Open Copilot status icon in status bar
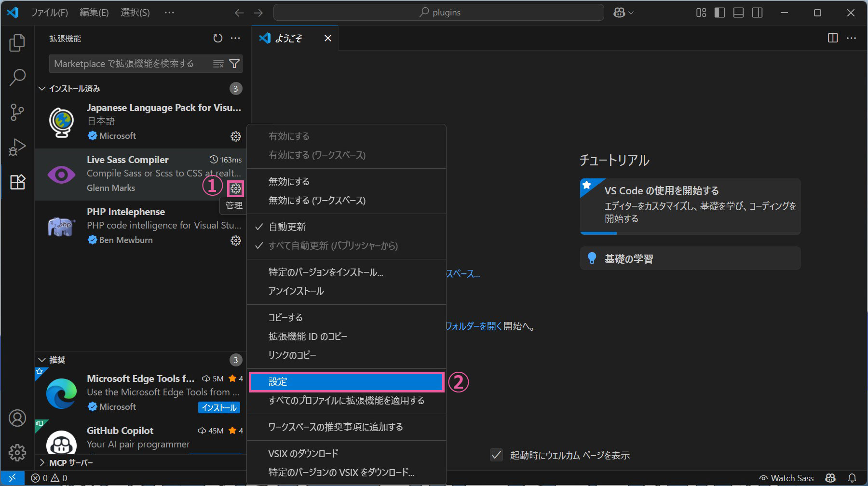This screenshot has width=868, height=486. coord(830,478)
